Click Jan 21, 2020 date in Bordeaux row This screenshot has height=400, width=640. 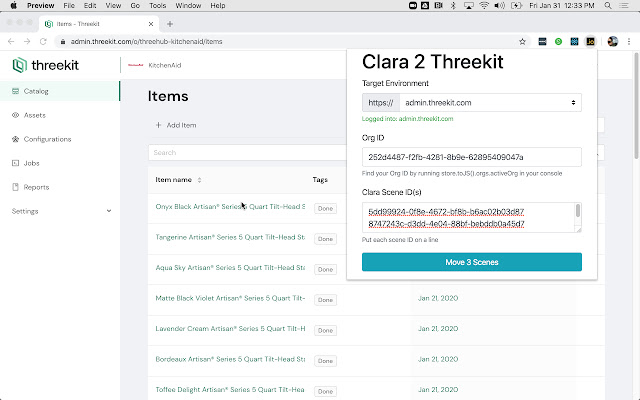coord(438,359)
